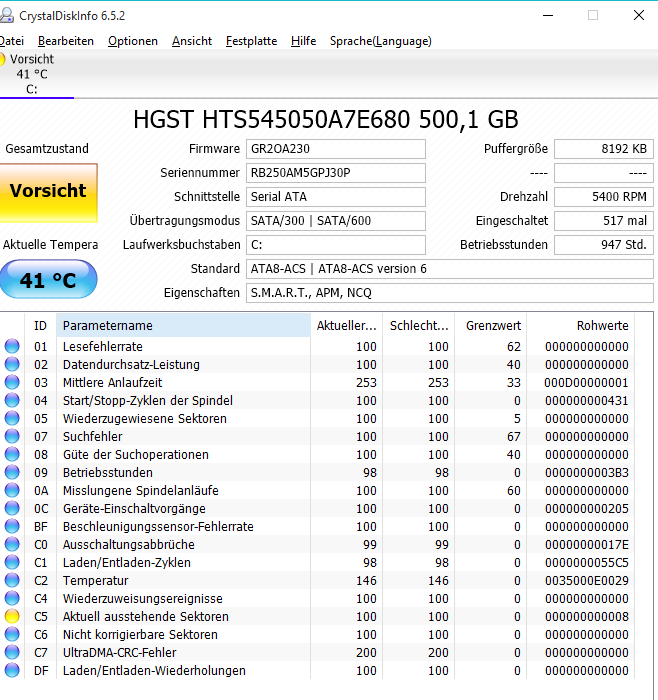The height and width of the screenshot is (700, 658).
Task: Click the status dot for Laden/Entladen-Zyklen
Action: point(12,562)
